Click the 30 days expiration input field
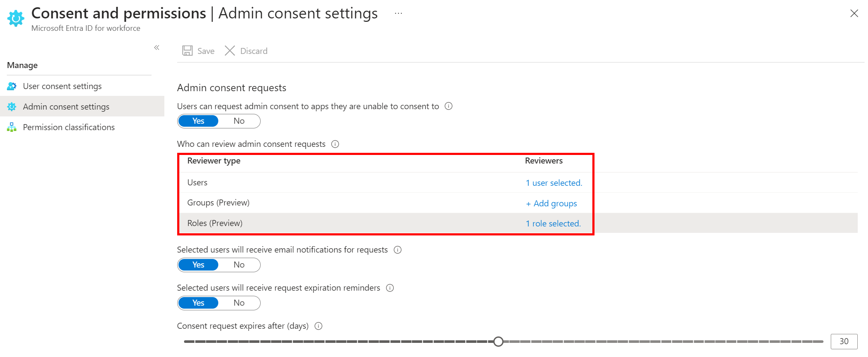This screenshot has width=868, height=357. [843, 341]
